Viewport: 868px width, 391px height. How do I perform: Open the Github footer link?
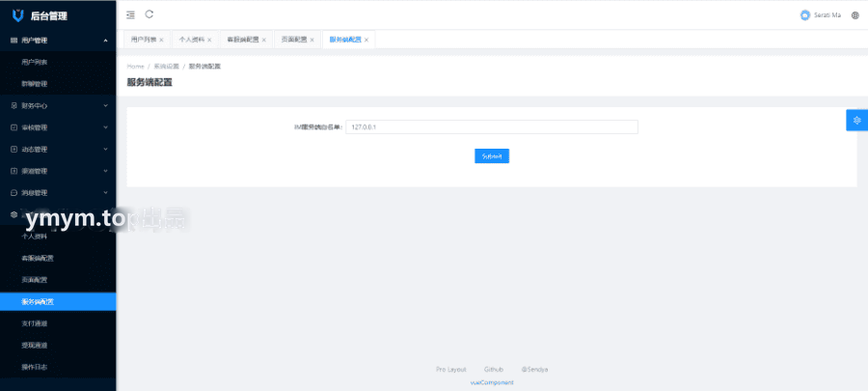493,370
